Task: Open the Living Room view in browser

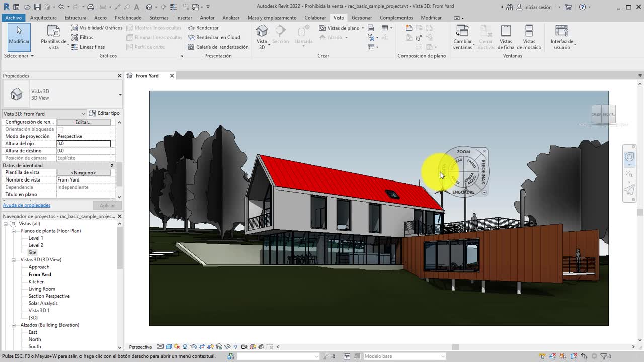Action: (42, 289)
